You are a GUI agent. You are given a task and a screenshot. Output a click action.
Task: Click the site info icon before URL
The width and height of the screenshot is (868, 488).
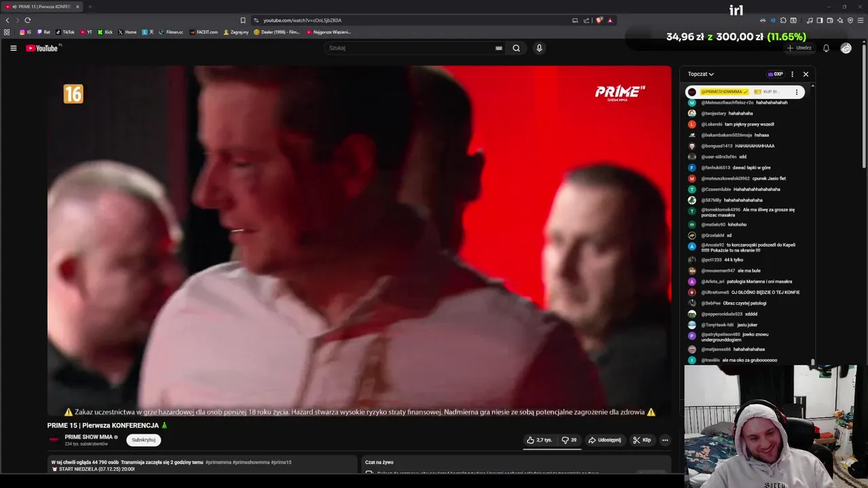256,20
